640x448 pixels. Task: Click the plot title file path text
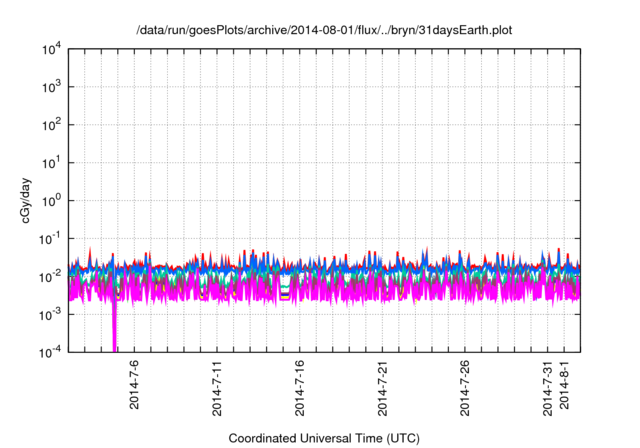(x=323, y=28)
